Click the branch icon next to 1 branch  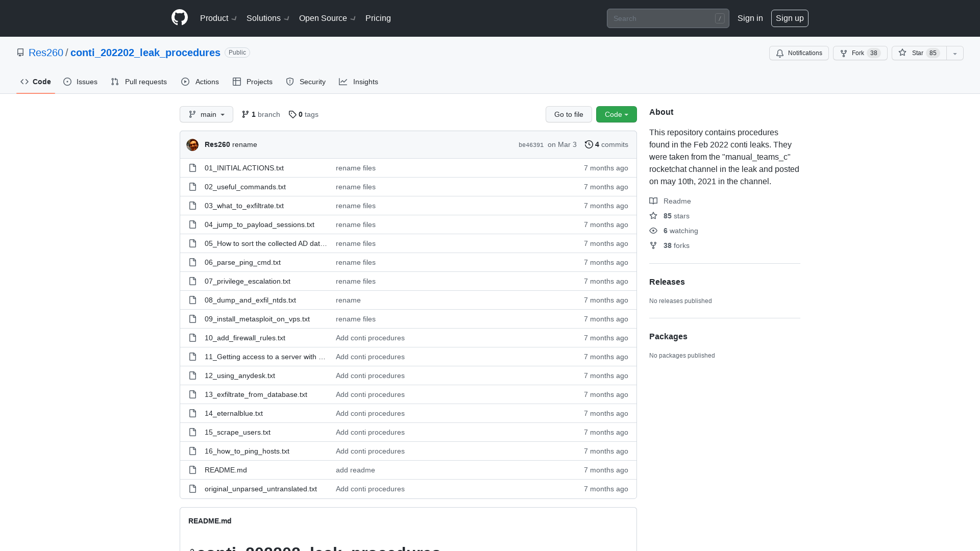click(x=246, y=114)
